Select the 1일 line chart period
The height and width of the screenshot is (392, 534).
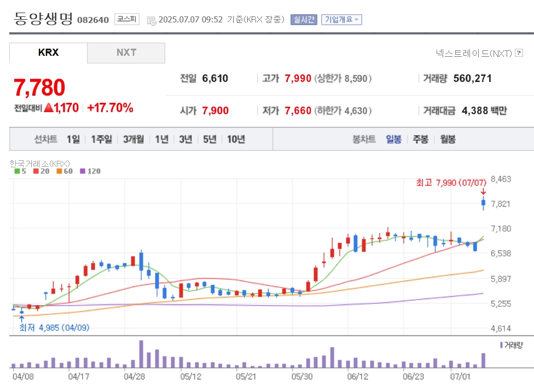(73, 139)
